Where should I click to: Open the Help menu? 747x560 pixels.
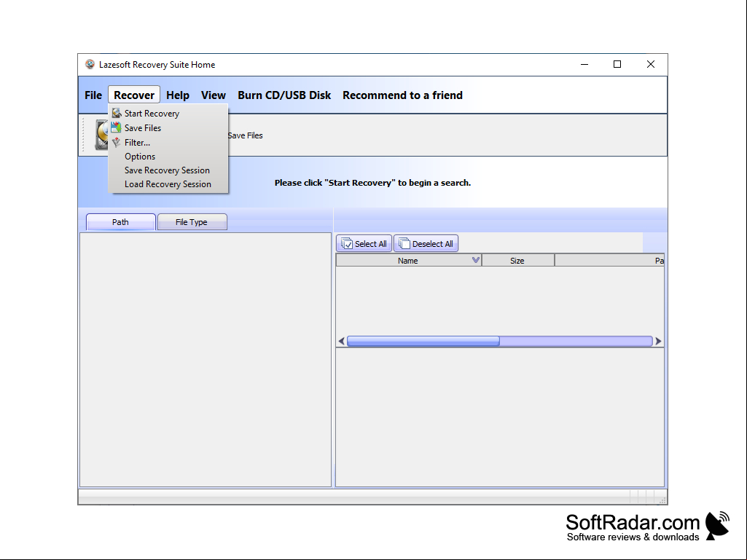tap(178, 95)
